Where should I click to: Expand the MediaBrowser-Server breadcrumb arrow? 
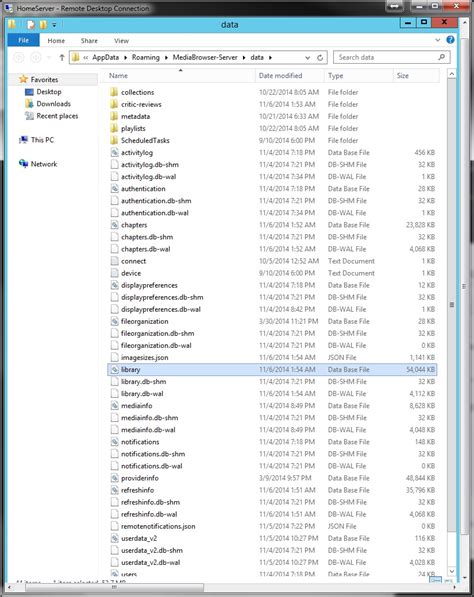(244, 57)
